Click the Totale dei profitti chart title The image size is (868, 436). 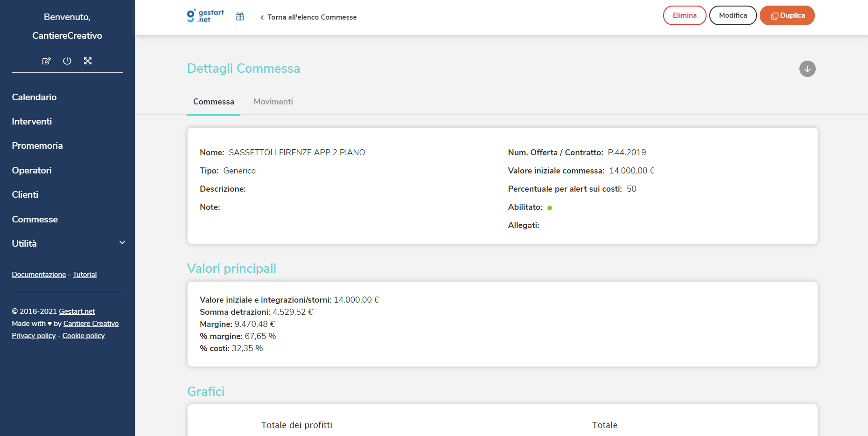(297, 425)
